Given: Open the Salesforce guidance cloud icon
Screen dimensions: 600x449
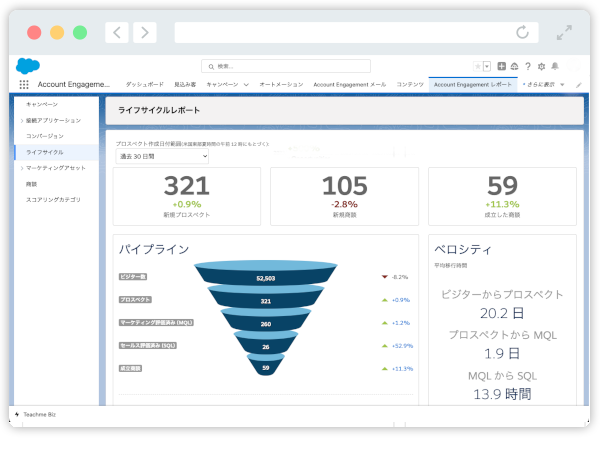Looking at the screenshot, I should click(514, 66).
